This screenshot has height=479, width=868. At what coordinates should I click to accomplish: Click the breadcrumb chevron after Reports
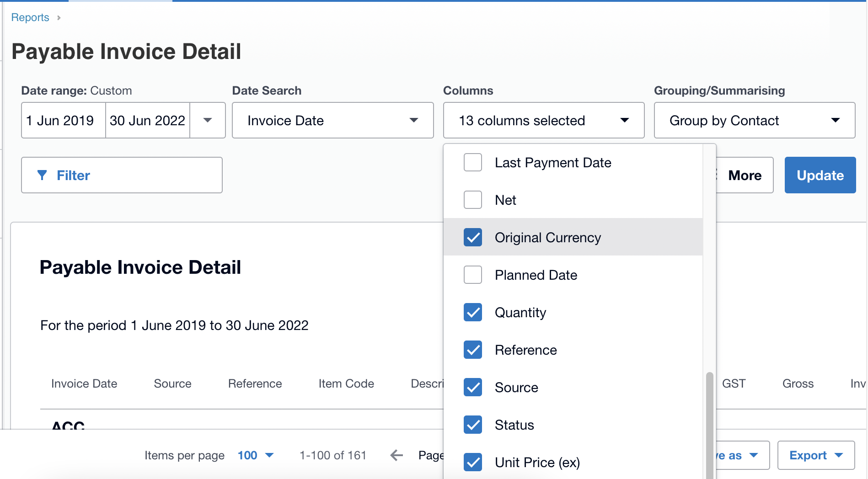click(59, 18)
